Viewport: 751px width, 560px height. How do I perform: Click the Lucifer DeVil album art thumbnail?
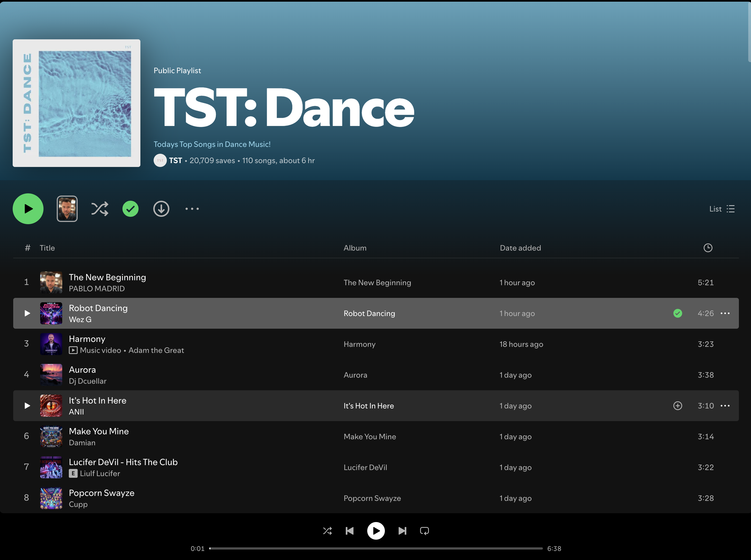(51, 468)
